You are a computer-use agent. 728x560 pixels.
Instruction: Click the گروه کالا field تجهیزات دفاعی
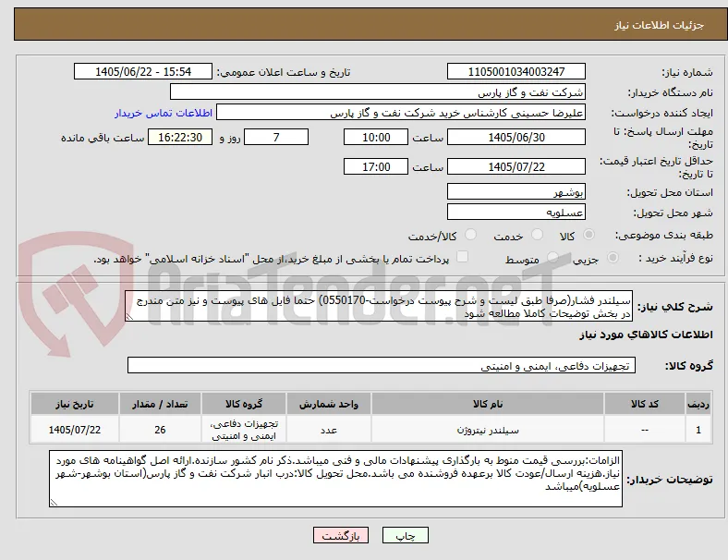pyautogui.click(x=382, y=365)
